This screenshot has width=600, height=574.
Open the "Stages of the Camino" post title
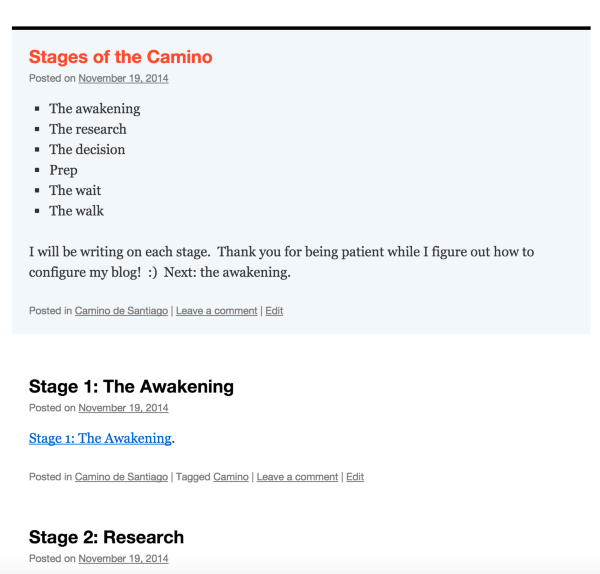coord(120,57)
